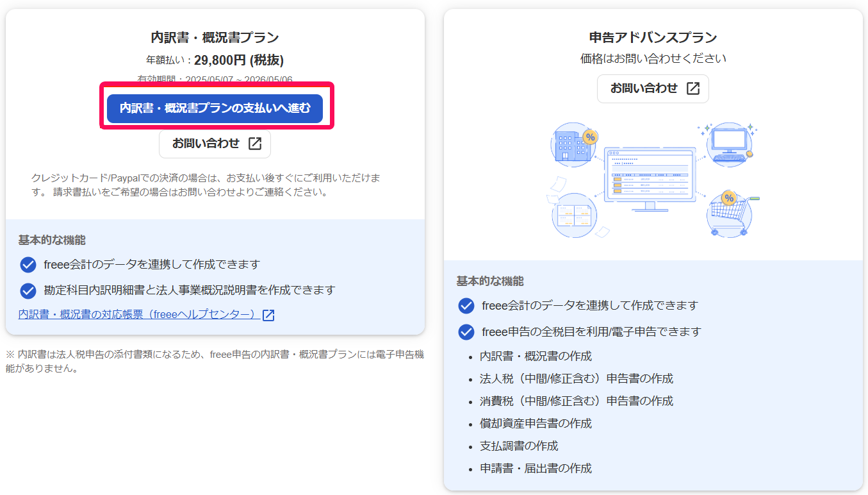
Task: Click external icon after freeeヘルプセンター link
Action: pyautogui.click(x=268, y=315)
